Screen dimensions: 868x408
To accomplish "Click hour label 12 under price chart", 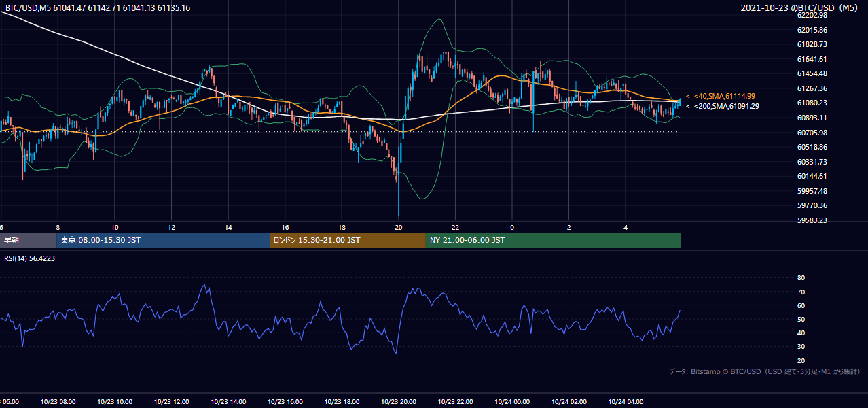I will pyautogui.click(x=172, y=228).
